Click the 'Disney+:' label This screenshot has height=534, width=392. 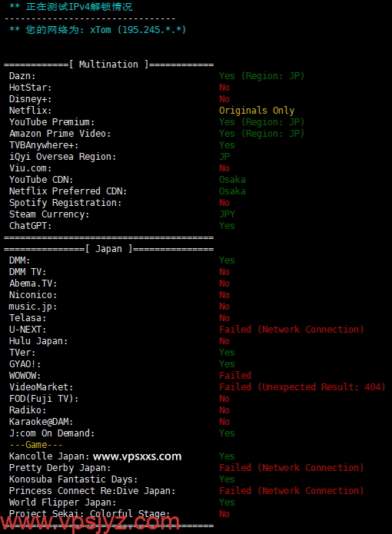click(x=30, y=99)
